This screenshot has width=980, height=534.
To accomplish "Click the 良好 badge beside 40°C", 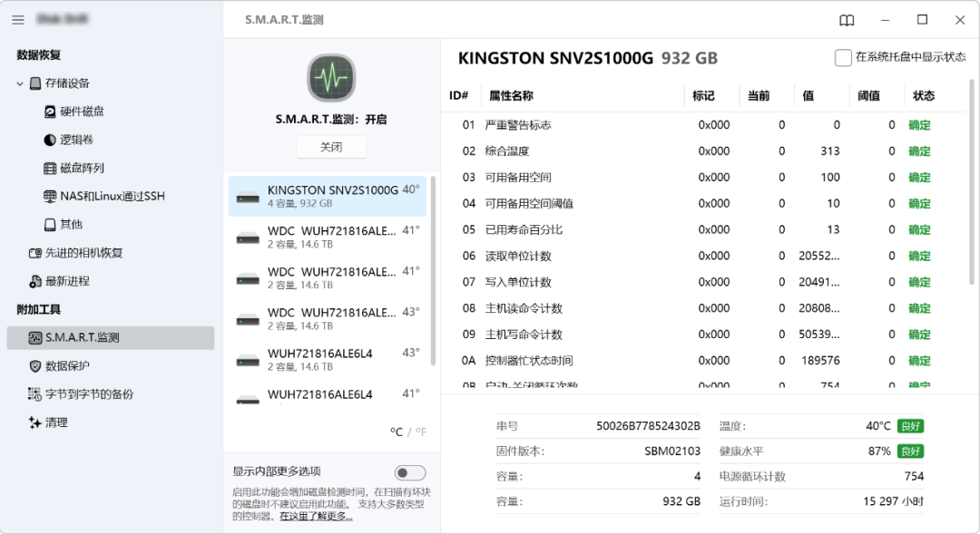I will pos(911,426).
